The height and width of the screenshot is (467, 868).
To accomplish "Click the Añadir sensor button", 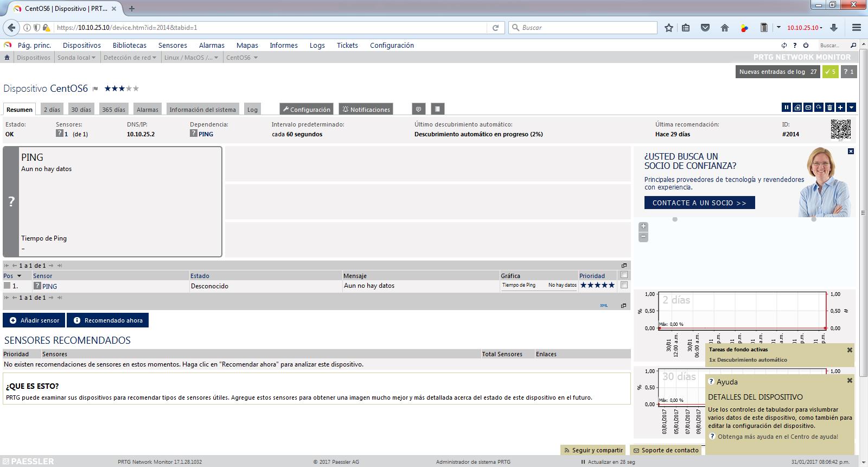I will click(x=34, y=320).
